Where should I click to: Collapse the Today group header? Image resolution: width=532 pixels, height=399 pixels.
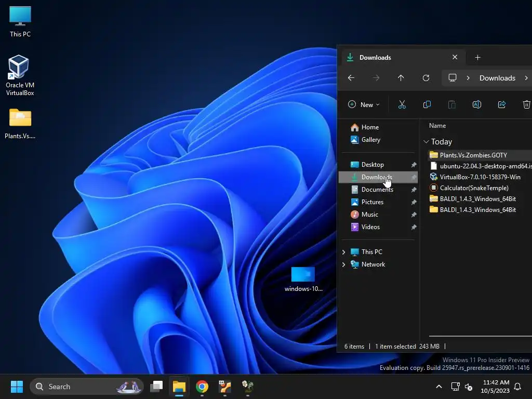(426, 142)
